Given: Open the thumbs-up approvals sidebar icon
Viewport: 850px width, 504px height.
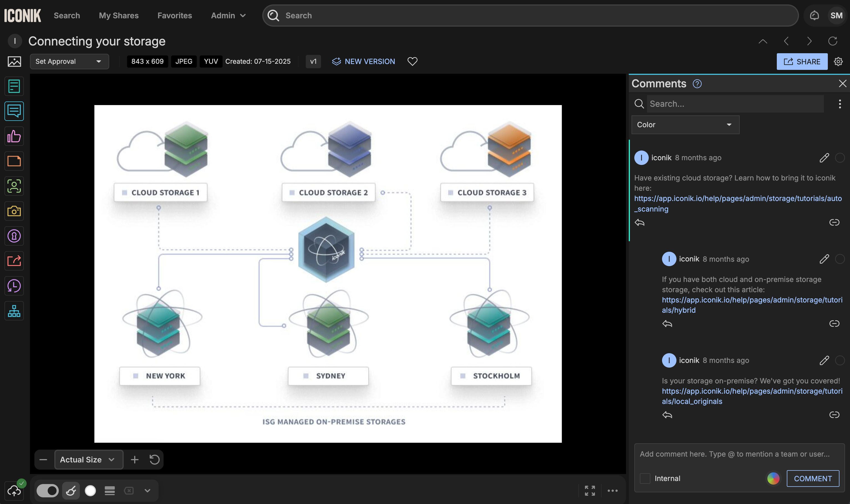Looking at the screenshot, I should click(x=14, y=136).
